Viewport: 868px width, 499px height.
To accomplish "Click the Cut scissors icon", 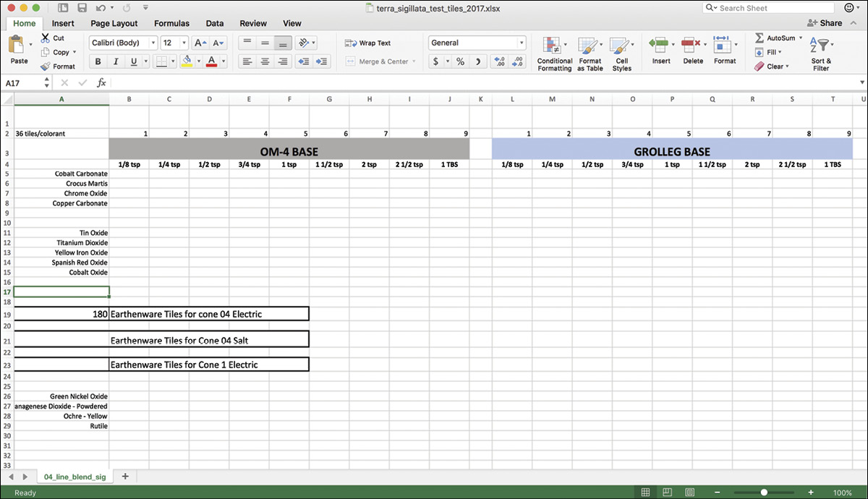I will (45, 38).
